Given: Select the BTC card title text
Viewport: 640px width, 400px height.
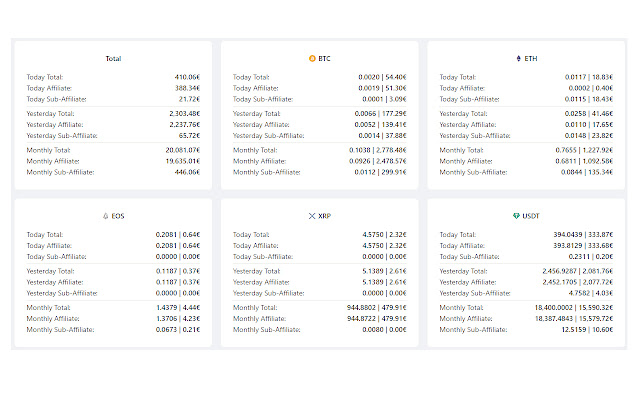Looking at the screenshot, I should [324, 58].
